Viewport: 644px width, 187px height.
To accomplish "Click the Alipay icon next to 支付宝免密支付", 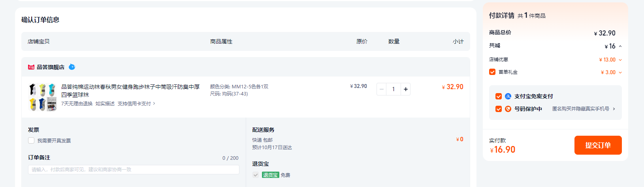I will pos(508,96).
